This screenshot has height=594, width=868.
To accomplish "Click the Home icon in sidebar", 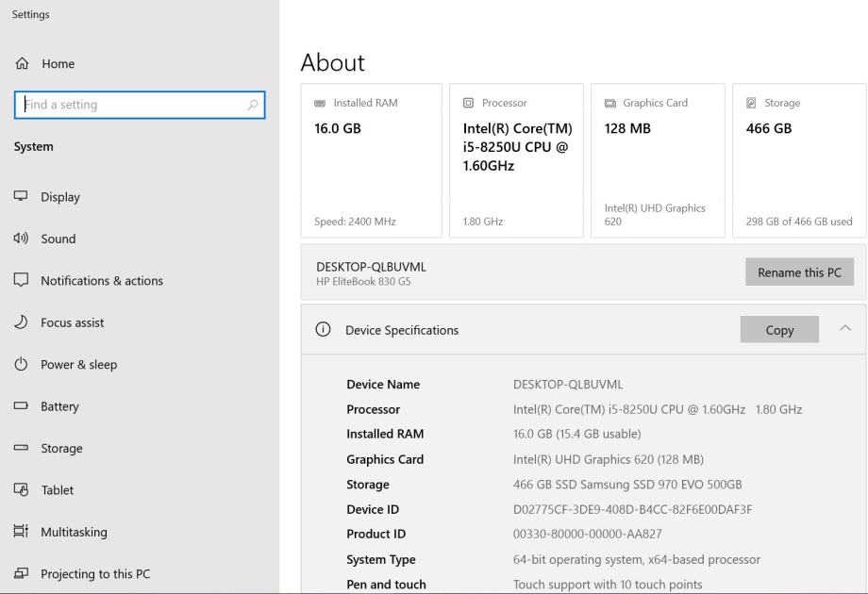I will point(21,64).
